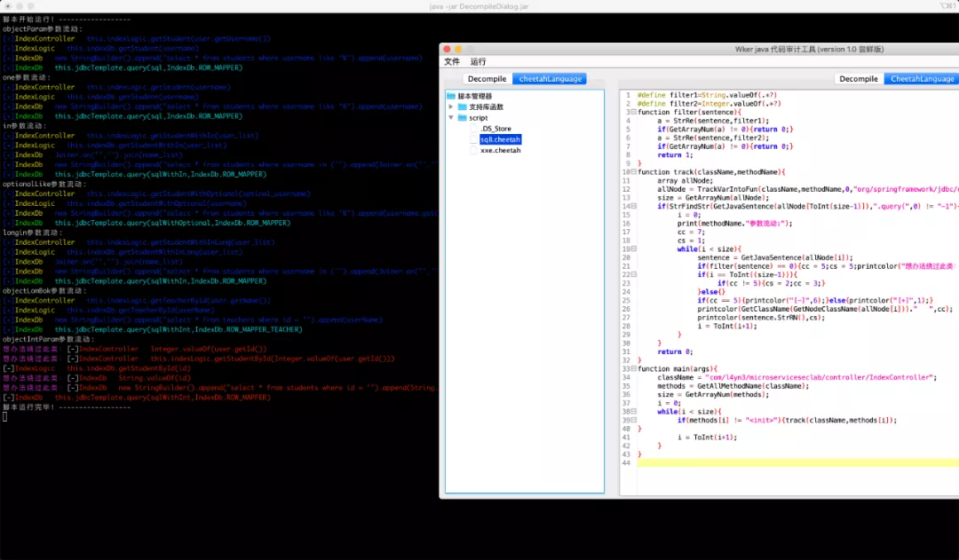The width and height of the screenshot is (959, 560).
Task: Expand the 支持库函数 tree node arrow
Action: pos(451,107)
